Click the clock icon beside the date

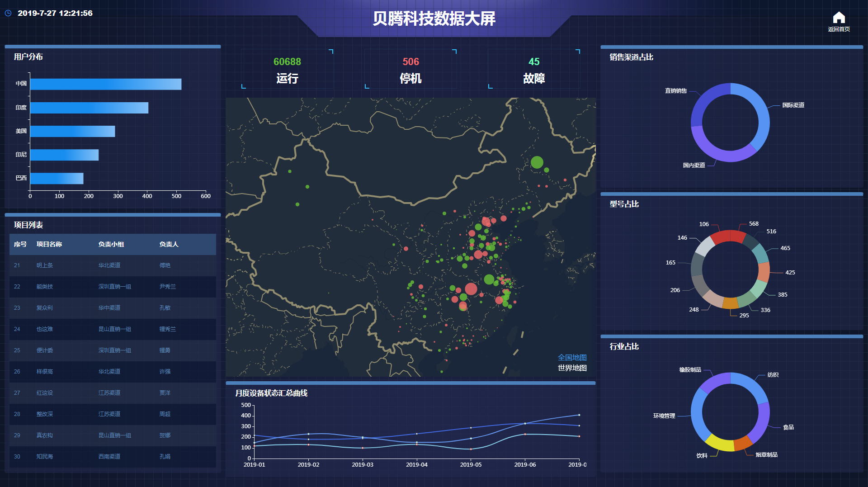click(x=8, y=13)
